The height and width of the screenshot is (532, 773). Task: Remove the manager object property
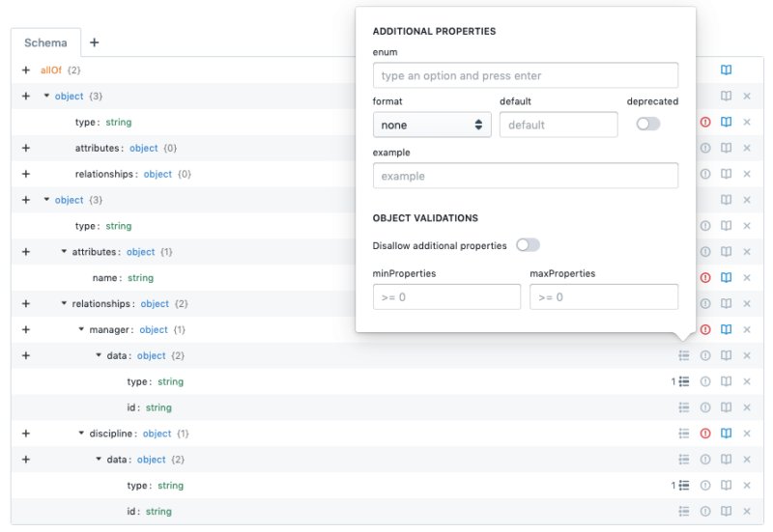tap(747, 329)
